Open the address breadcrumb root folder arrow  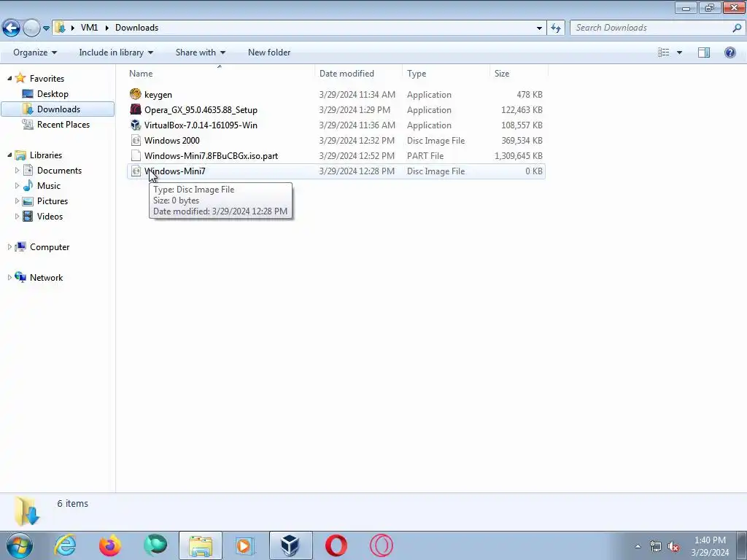coord(72,28)
